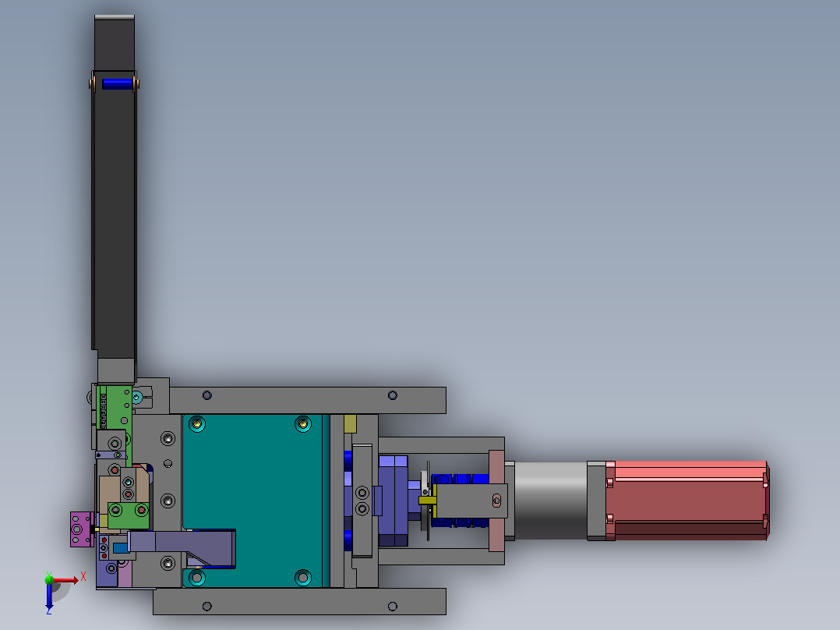840x630 pixels.
Task: Pick the yellow key on the shaft
Action: pos(427,501)
